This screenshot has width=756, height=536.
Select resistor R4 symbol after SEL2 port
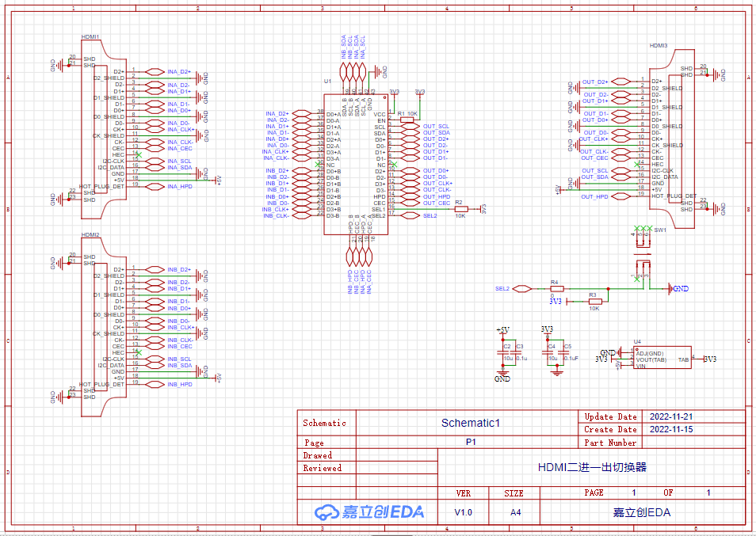(557, 289)
